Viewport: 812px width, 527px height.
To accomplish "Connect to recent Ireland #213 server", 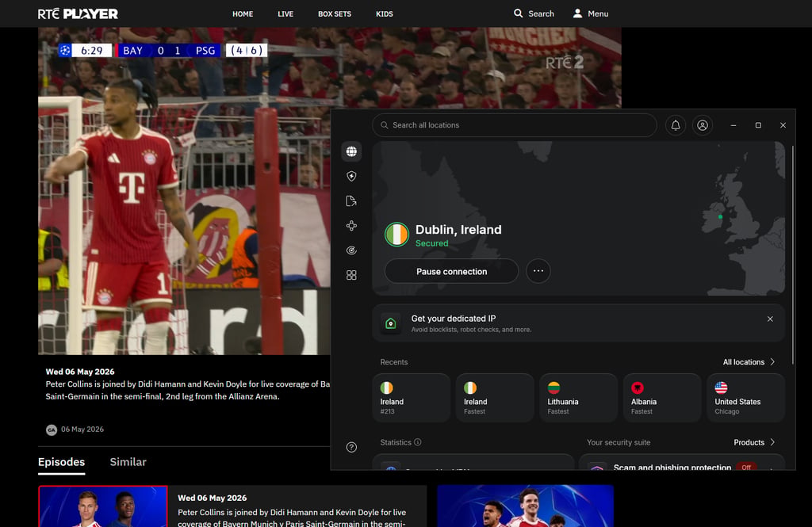I will 412,398.
